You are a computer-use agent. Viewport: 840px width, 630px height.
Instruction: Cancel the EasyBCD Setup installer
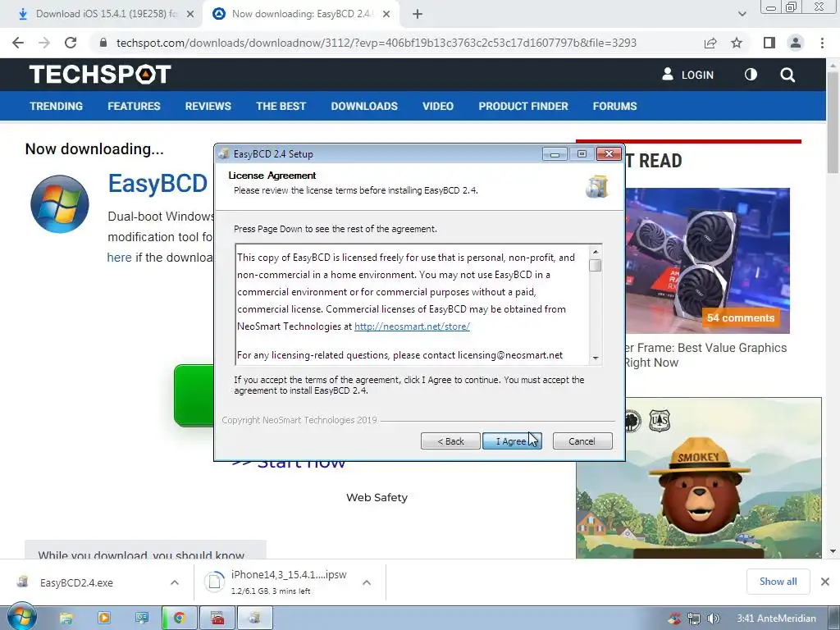582,441
